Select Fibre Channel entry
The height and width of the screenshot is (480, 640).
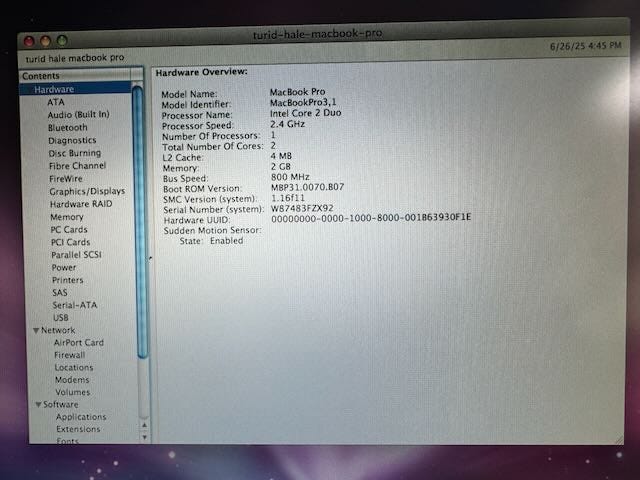pos(78,166)
